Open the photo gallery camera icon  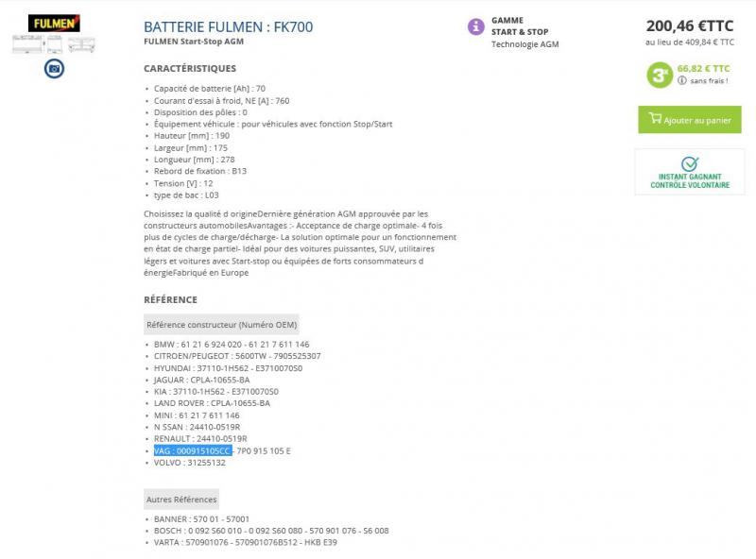(54, 68)
